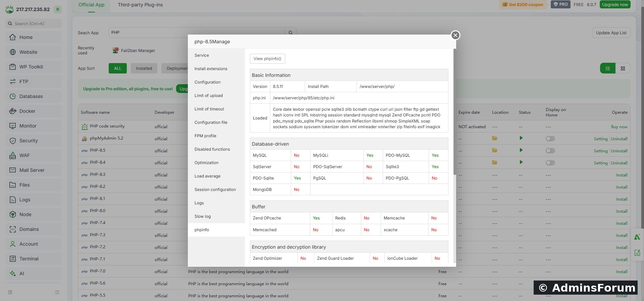Open the Terminal icon
644x301 pixels.
13,259
